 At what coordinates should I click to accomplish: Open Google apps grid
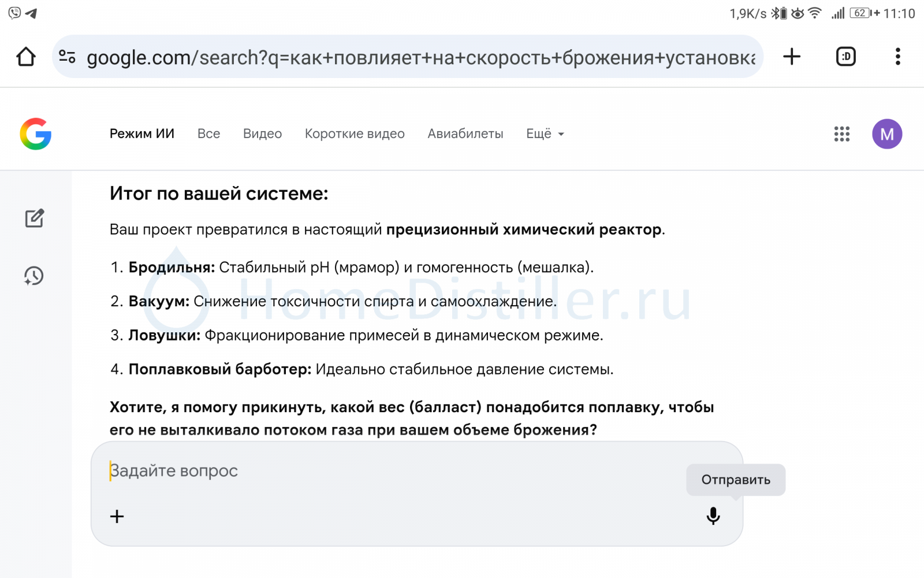click(841, 134)
